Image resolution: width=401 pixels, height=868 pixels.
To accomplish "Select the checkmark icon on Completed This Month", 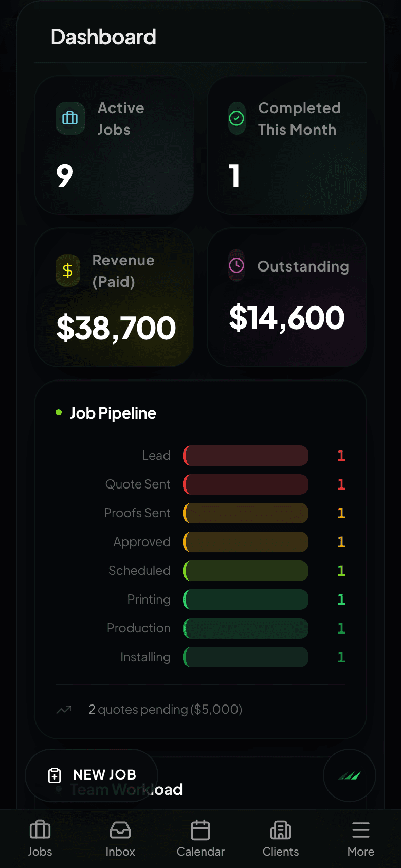I will click(236, 118).
